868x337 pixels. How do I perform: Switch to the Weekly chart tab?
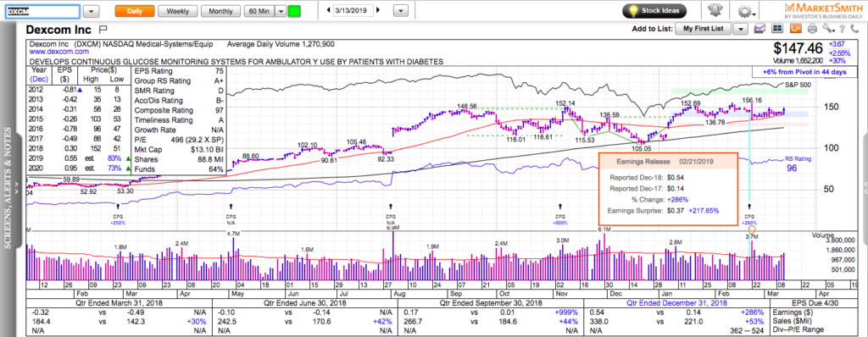point(177,11)
